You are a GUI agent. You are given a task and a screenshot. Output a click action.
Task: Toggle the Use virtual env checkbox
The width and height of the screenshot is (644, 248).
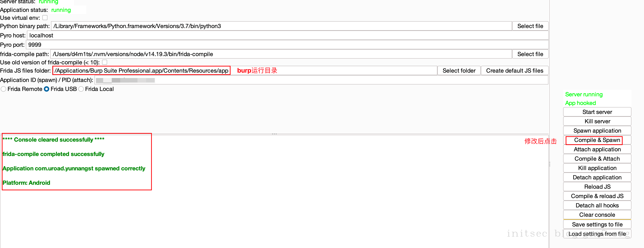pos(45,18)
